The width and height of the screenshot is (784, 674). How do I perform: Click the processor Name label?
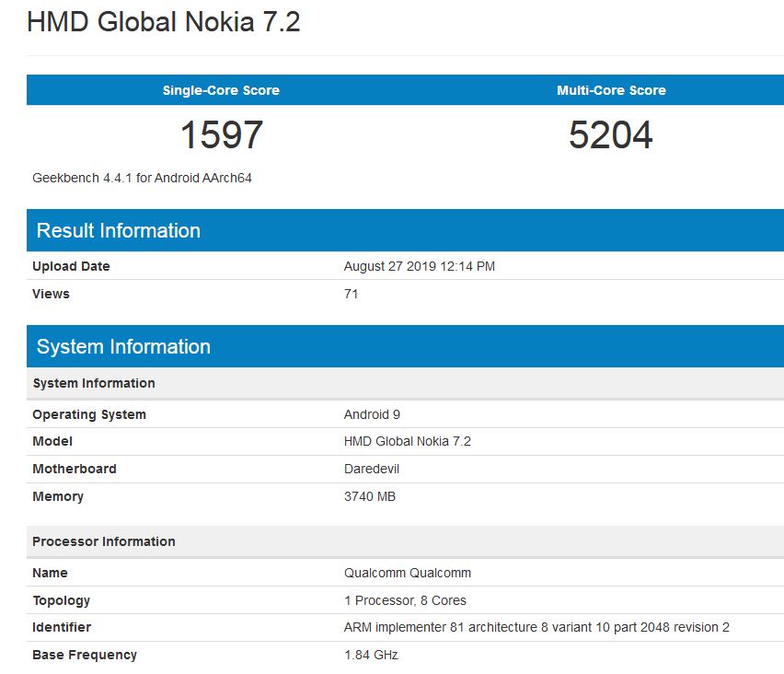coord(50,573)
